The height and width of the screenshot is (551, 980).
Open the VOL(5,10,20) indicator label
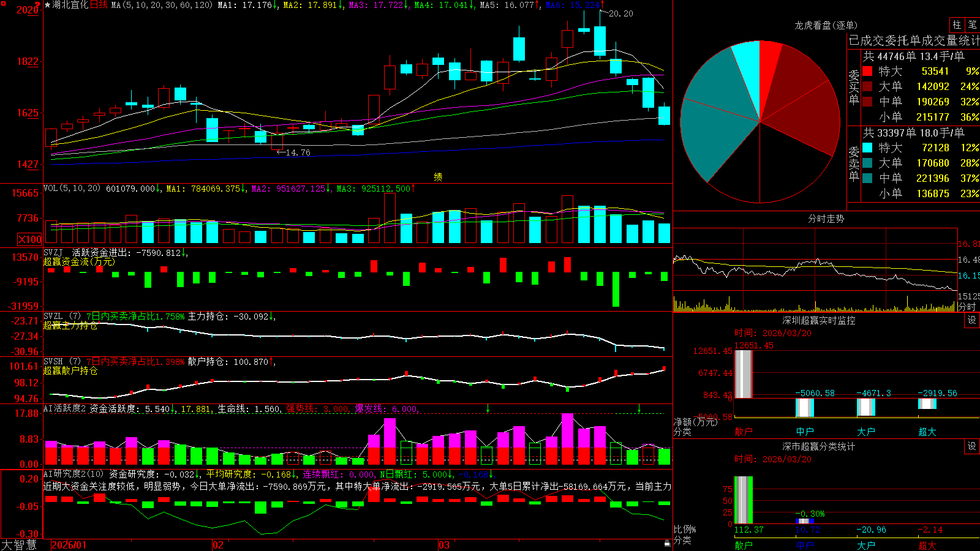pyautogui.click(x=72, y=188)
